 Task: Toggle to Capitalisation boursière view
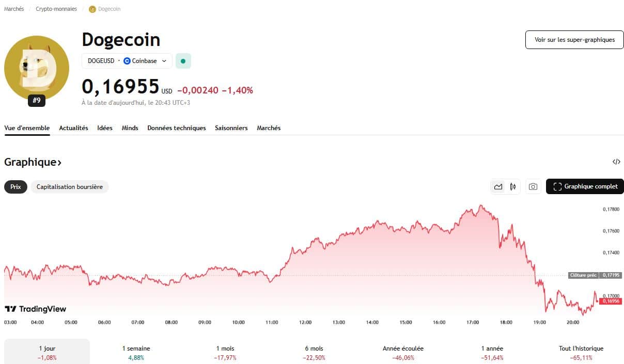coord(69,186)
